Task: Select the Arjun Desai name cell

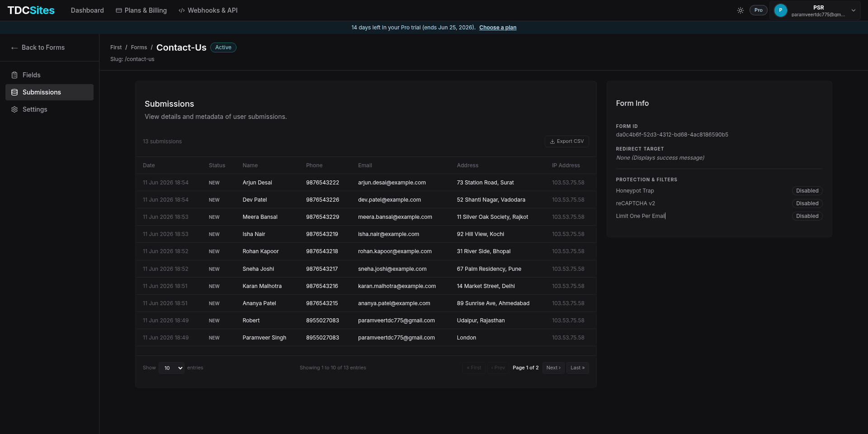Action: [x=257, y=183]
